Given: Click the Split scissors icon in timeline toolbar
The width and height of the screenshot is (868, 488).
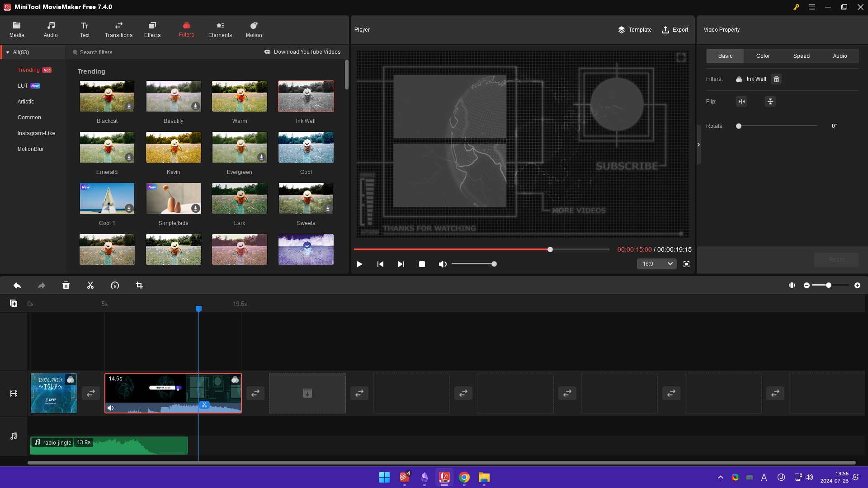Looking at the screenshot, I should point(90,286).
